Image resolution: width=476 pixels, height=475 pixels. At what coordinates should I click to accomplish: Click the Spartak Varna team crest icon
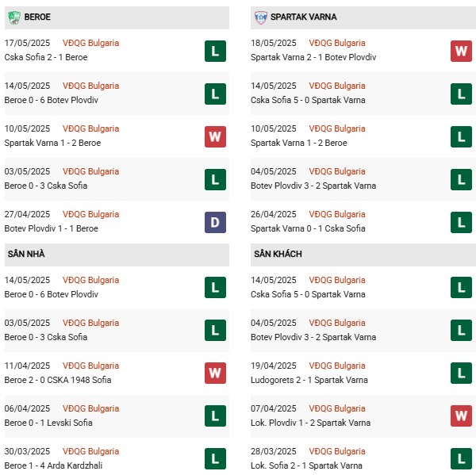(260, 17)
